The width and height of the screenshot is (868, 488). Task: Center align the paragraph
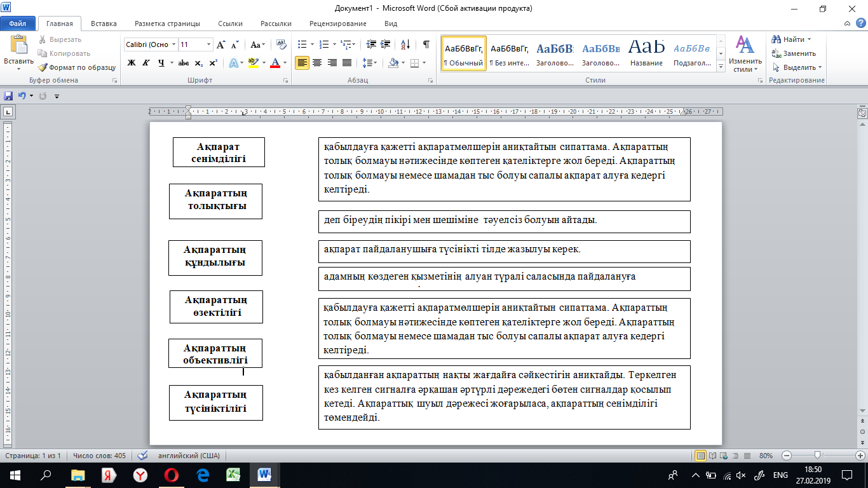coord(317,63)
